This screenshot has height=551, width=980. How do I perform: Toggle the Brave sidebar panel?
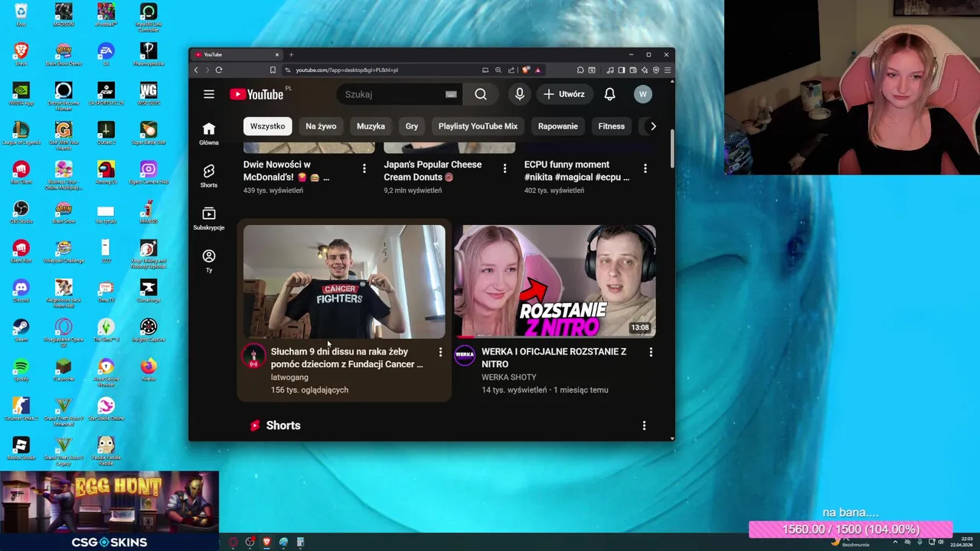pyautogui.click(x=621, y=70)
